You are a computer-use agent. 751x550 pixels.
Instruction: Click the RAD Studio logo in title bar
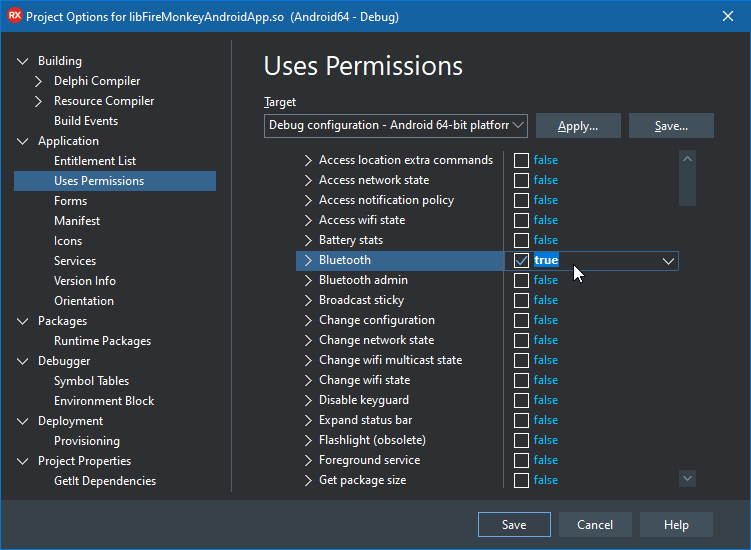point(15,16)
